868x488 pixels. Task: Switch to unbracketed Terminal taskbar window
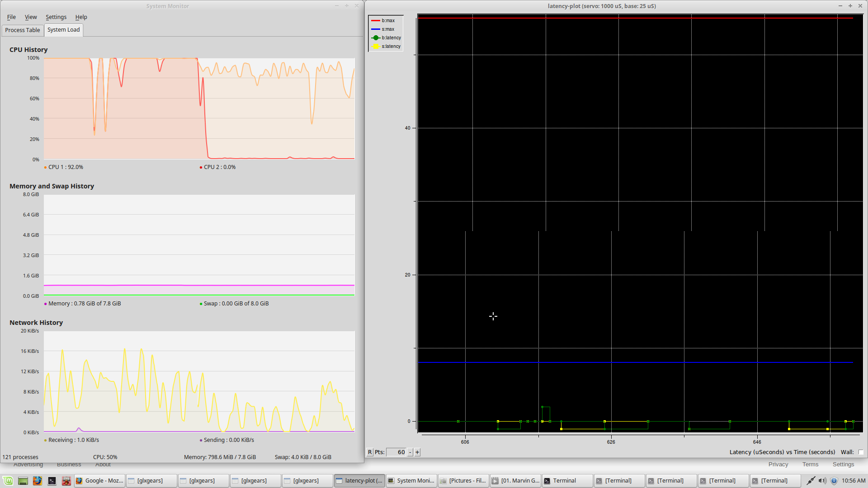(567, 481)
